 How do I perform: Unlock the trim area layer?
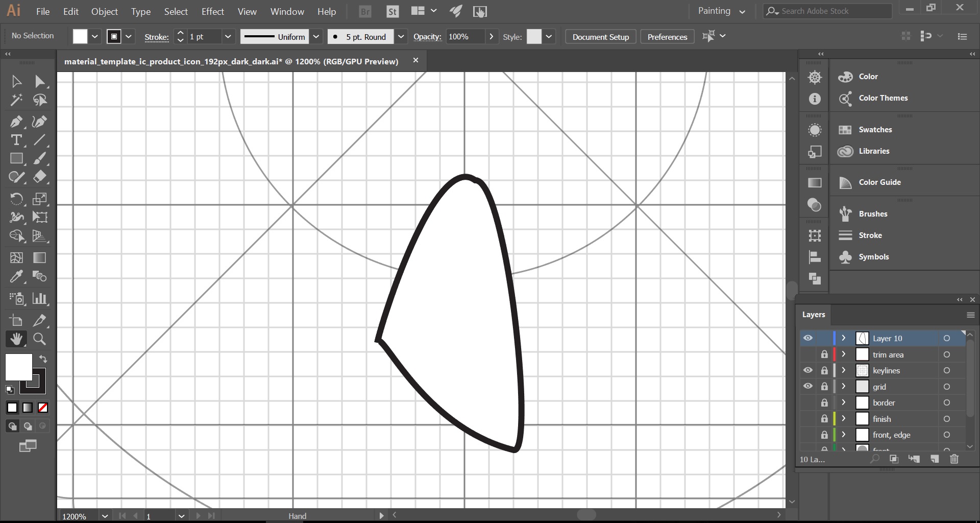click(824, 354)
